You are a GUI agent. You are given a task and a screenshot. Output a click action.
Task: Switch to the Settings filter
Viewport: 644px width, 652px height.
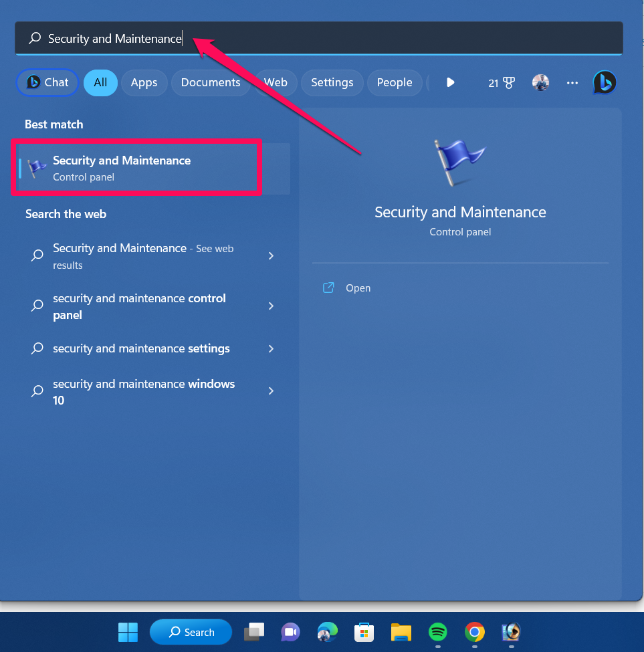(332, 82)
